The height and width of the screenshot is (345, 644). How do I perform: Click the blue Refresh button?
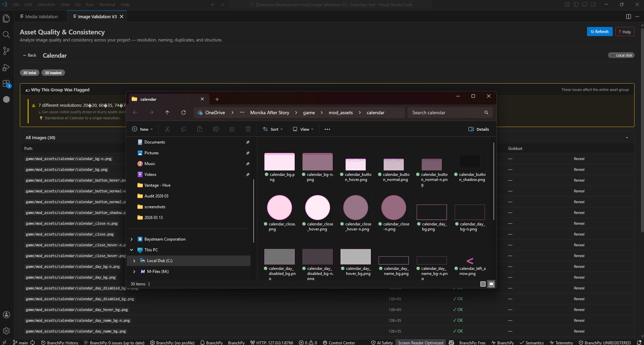pyautogui.click(x=600, y=32)
